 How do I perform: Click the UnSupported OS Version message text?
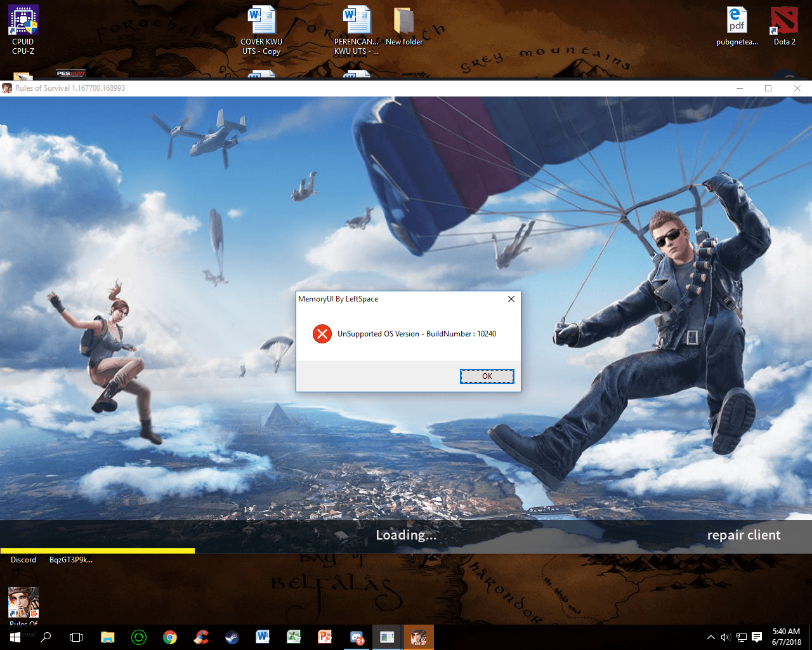click(x=417, y=334)
